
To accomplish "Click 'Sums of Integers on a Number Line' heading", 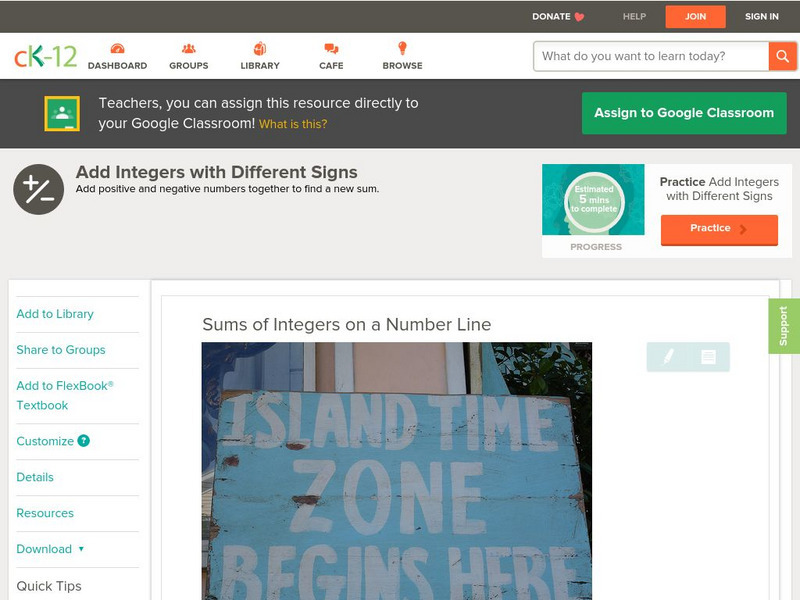I will point(346,324).
